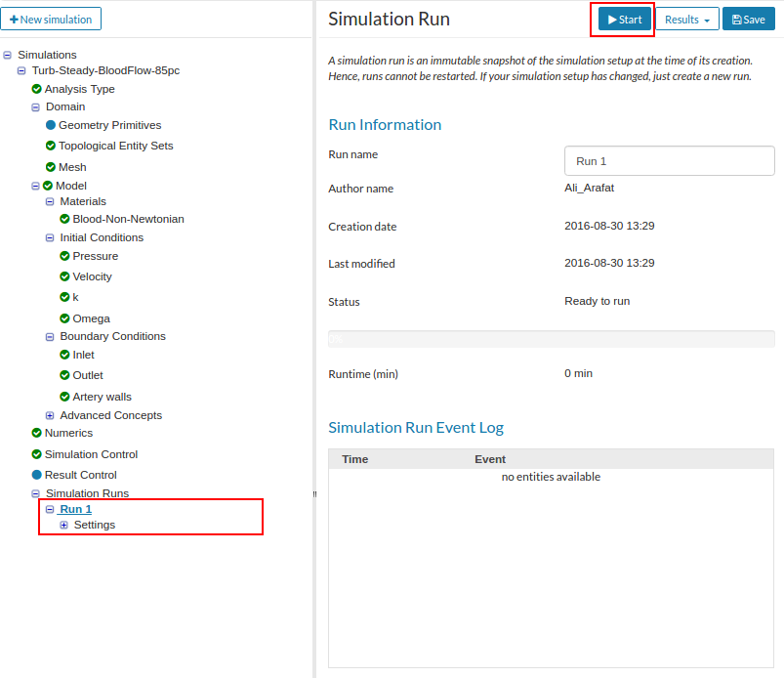Create a new simulation

click(x=51, y=19)
